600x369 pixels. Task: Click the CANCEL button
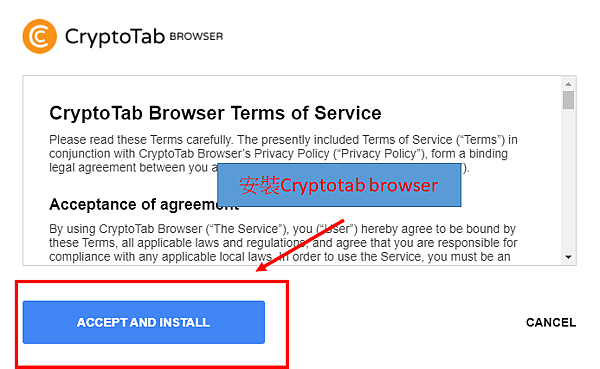[x=551, y=323]
